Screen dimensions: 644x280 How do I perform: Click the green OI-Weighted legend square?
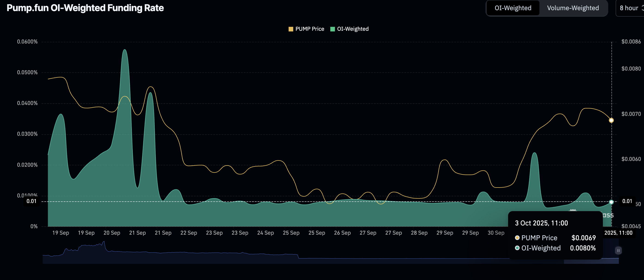pos(332,29)
